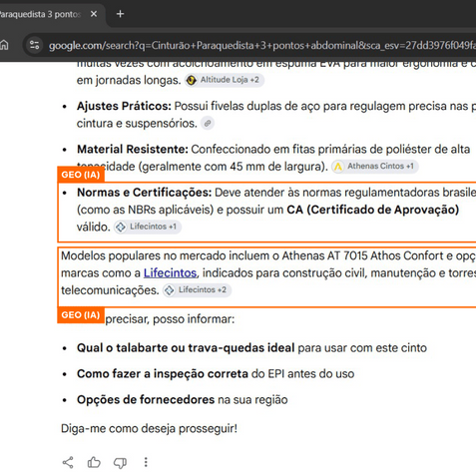Follow the Lifecintos hyperlink

pyautogui.click(x=170, y=273)
